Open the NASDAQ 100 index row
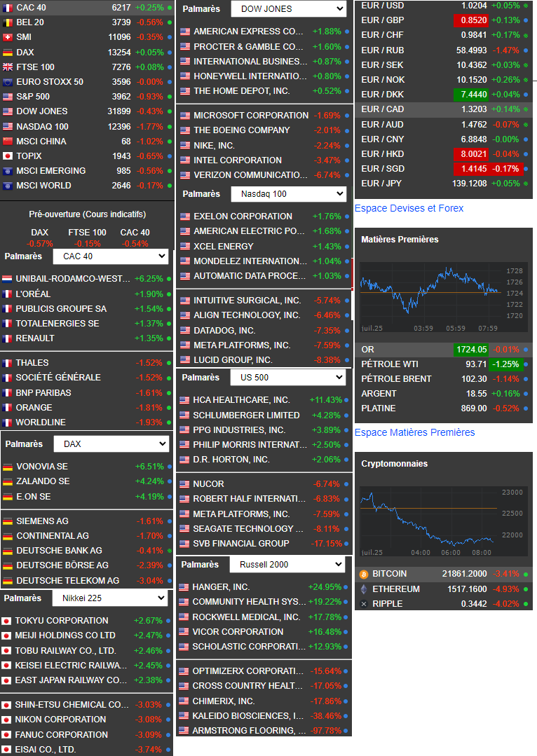The width and height of the screenshot is (537, 756). 87,127
